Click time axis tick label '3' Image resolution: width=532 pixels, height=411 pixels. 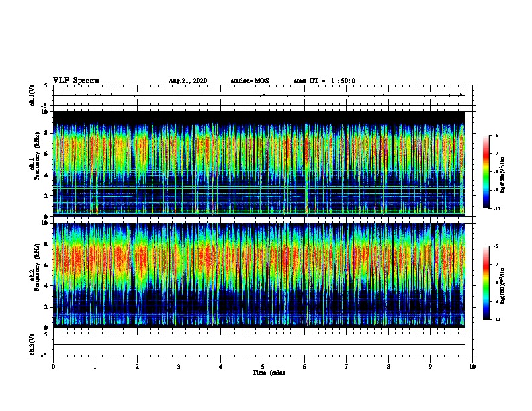179,366
